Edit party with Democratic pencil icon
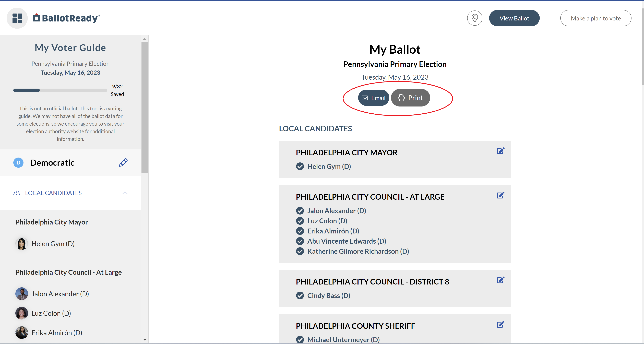This screenshot has height=344, width=644. tap(123, 162)
